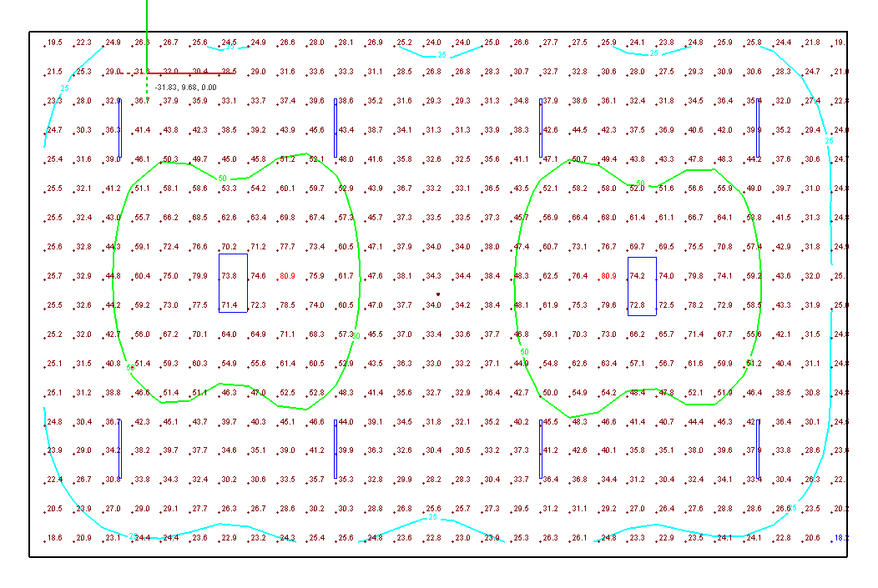Image resolution: width=878 pixels, height=588 pixels.
Task: Select the narrow blue luminaire beside value 43.4
Action: 336,128
